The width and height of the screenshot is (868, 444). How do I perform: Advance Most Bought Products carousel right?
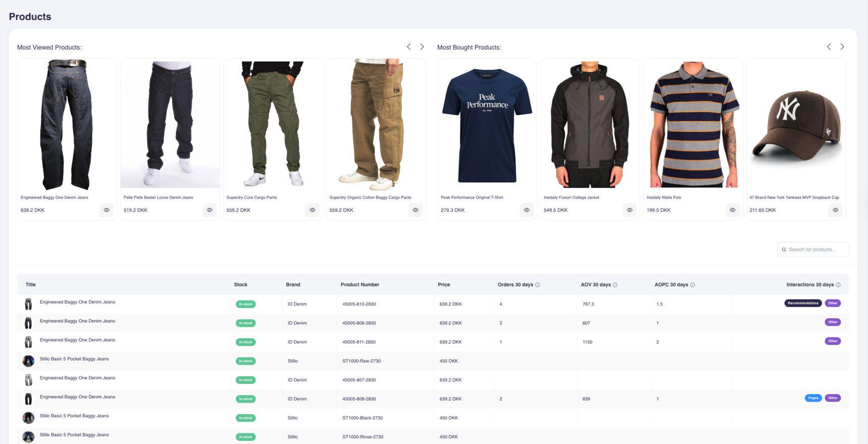842,47
